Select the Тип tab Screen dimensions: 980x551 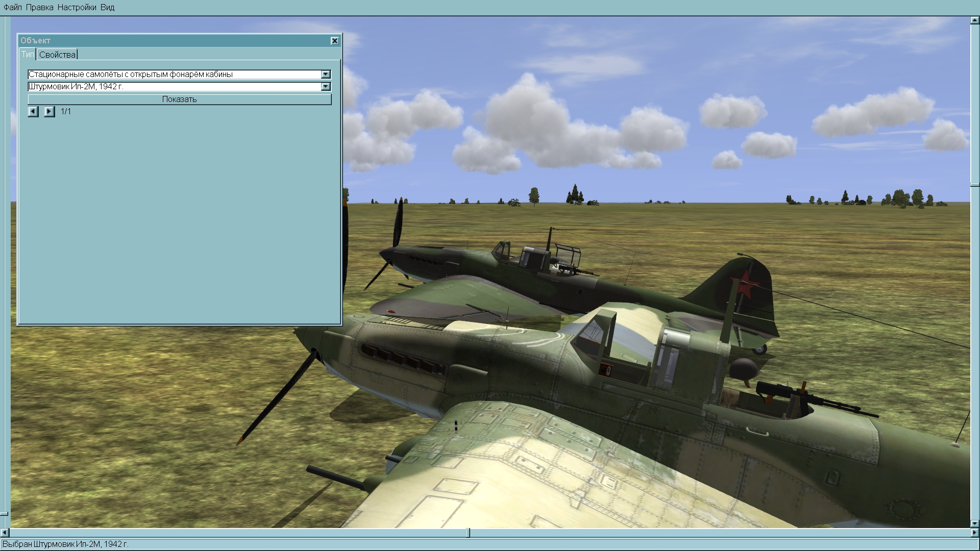pyautogui.click(x=28, y=55)
